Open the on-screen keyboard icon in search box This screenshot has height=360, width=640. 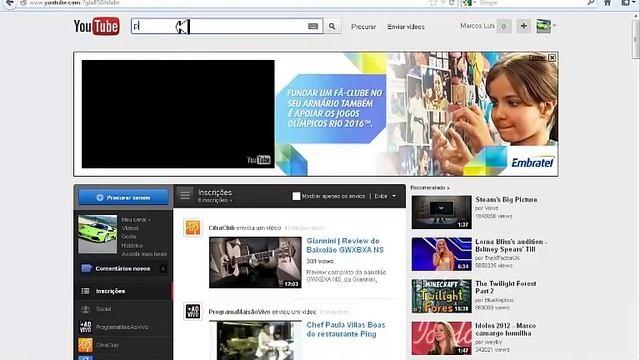[x=313, y=27]
